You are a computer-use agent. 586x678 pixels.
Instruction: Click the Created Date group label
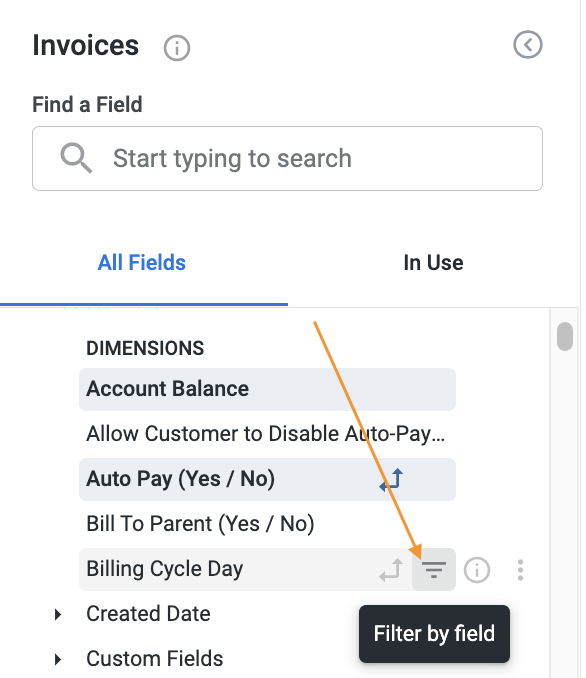(x=148, y=614)
